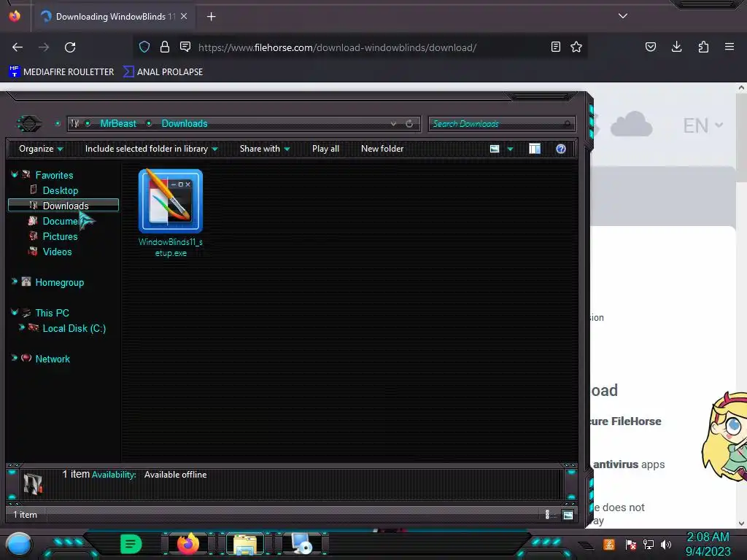
Task: Select Local Disk (C:)
Action: click(x=74, y=328)
